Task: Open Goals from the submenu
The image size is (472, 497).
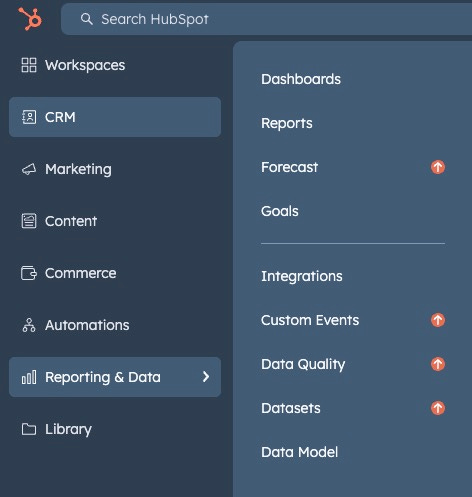Action: point(280,211)
